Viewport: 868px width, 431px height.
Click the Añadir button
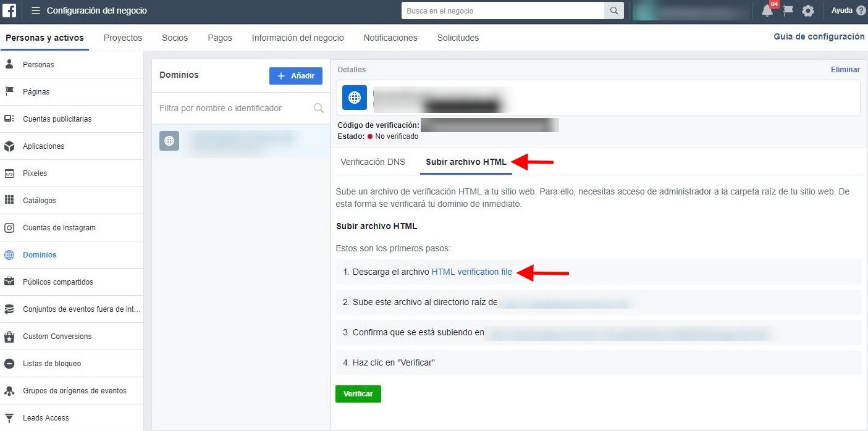296,76
